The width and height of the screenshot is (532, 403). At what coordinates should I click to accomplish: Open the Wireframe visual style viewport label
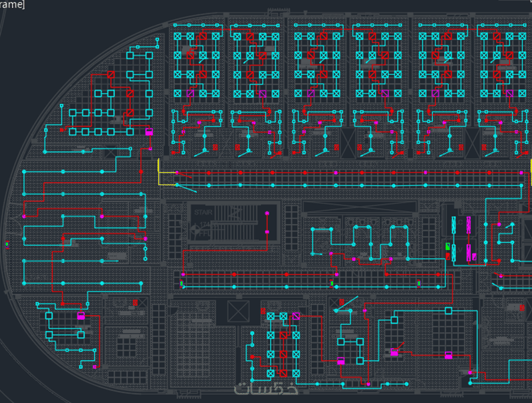pos(12,5)
